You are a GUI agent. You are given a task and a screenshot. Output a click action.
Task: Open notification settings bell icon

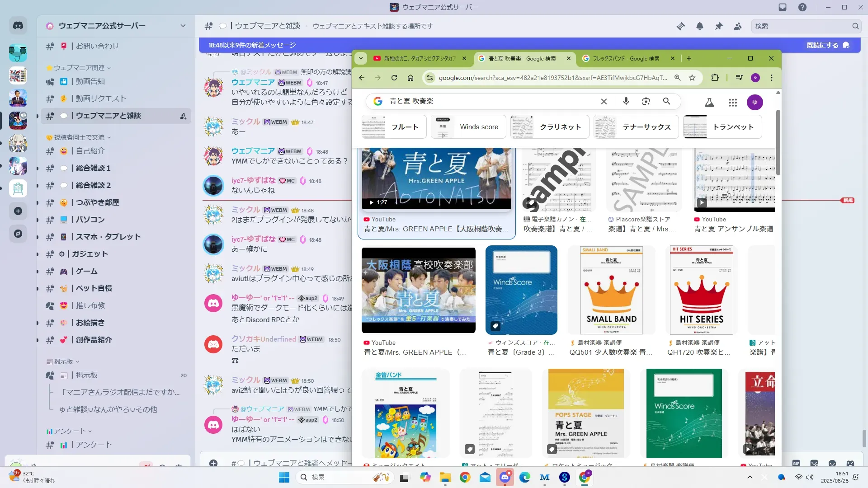700,26
